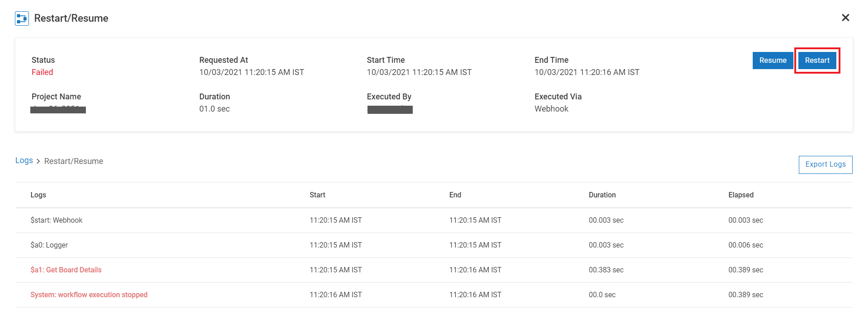Close the Restart/Resume dialog

pos(845,18)
